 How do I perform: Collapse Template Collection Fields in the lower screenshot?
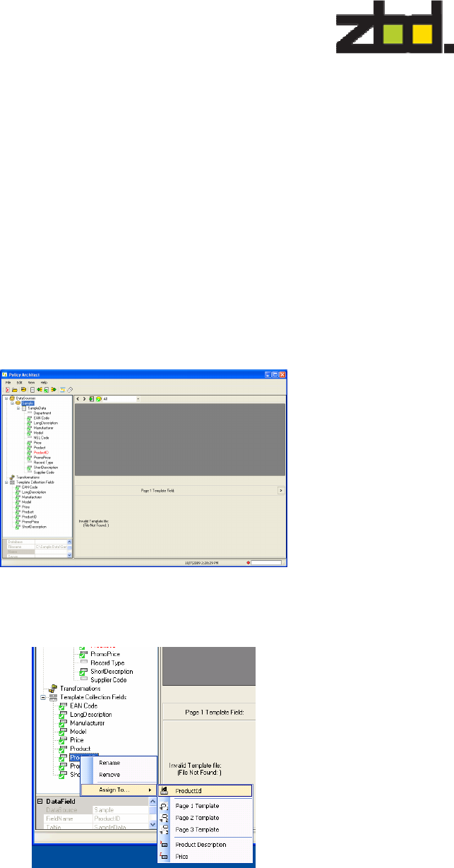tap(42, 697)
